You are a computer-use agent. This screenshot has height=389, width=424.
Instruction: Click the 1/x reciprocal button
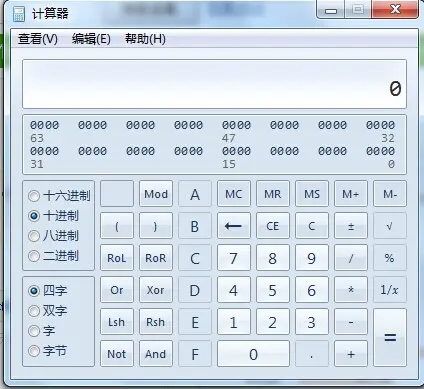[x=390, y=290]
